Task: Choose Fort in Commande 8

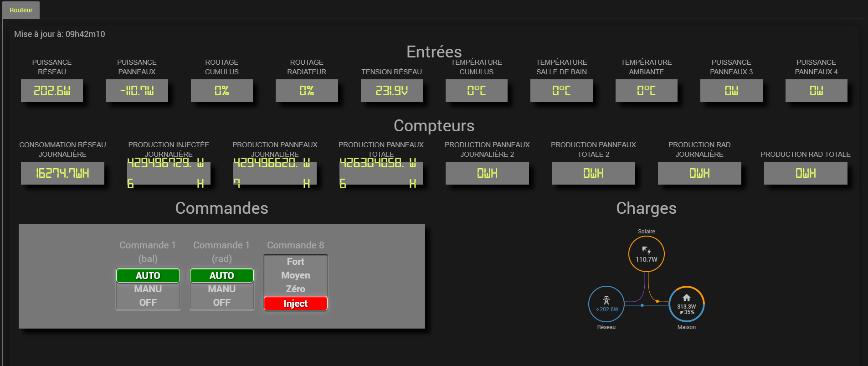Action: pyautogui.click(x=296, y=262)
